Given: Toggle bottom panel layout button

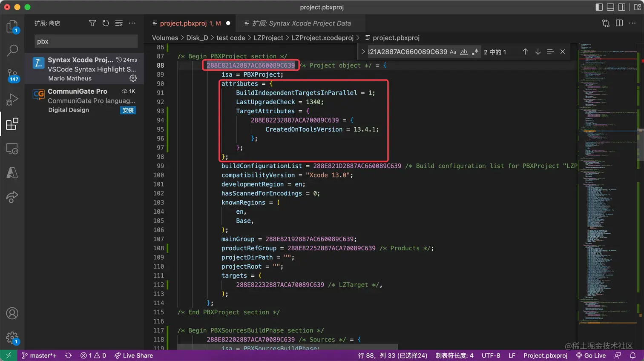Looking at the screenshot, I should (610, 7).
